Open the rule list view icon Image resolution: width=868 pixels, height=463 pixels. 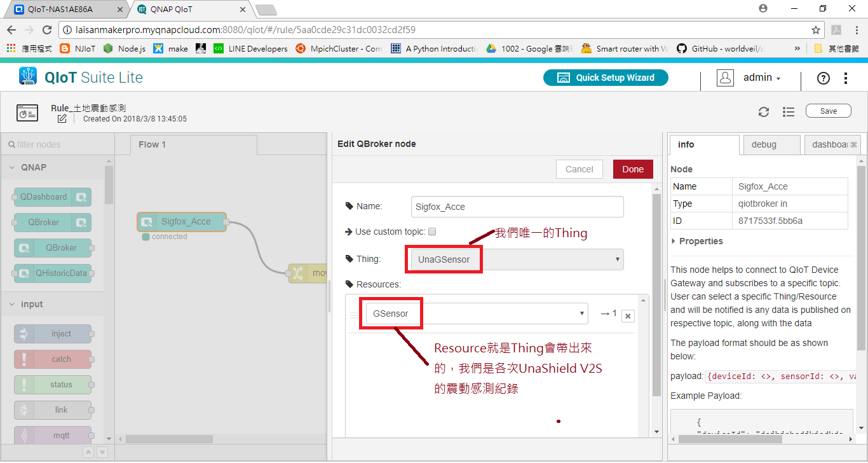coord(789,112)
